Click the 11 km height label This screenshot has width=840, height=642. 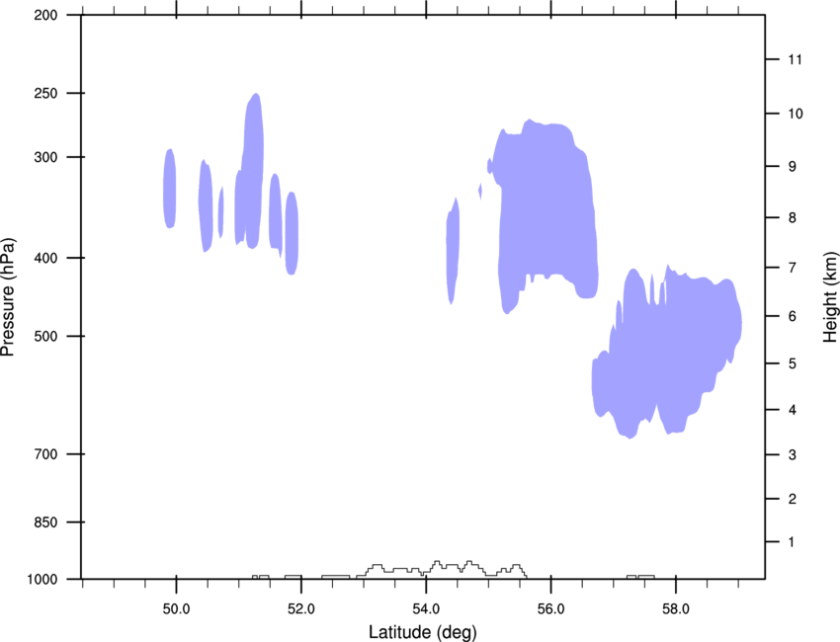pyautogui.click(x=795, y=59)
